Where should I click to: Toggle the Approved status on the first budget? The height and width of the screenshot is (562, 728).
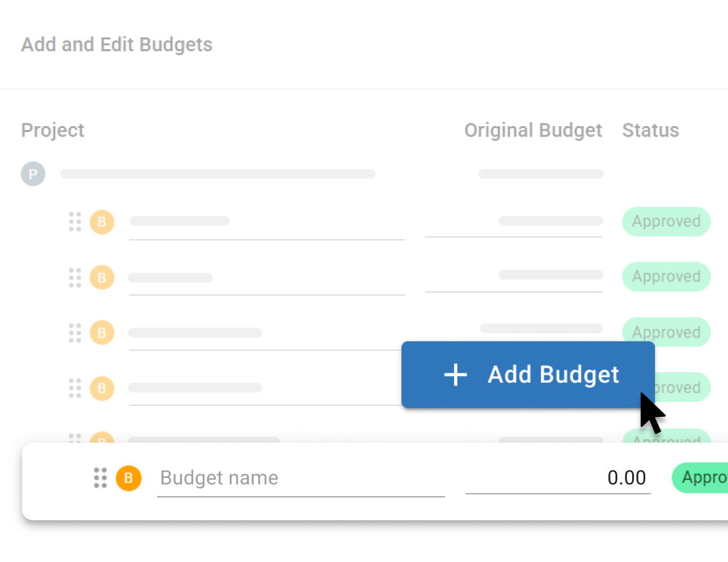(x=666, y=221)
